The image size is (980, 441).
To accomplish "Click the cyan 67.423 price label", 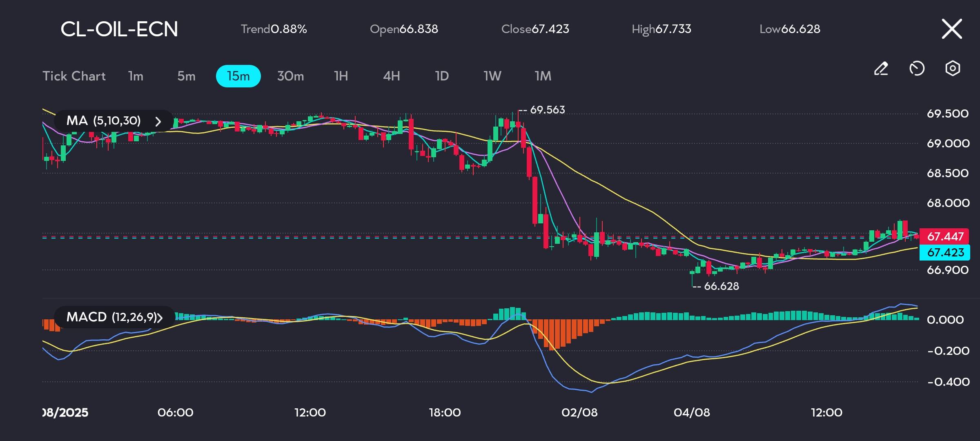I will (945, 252).
